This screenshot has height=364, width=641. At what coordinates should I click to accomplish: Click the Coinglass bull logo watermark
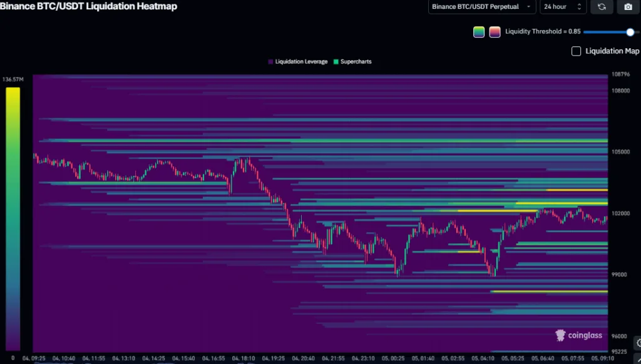tap(559, 335)
